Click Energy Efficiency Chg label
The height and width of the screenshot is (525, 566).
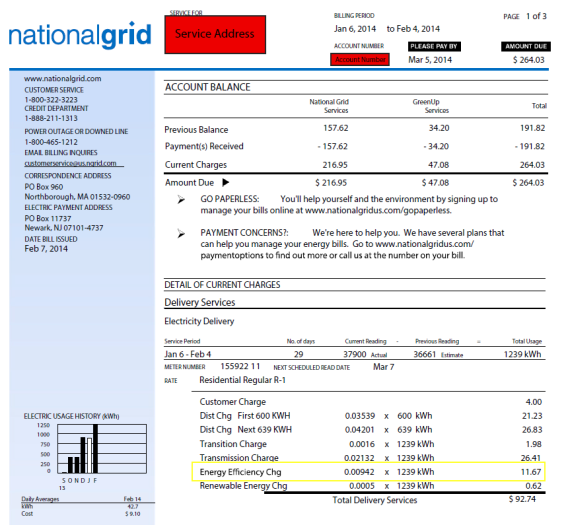click(x=240, y=472)
